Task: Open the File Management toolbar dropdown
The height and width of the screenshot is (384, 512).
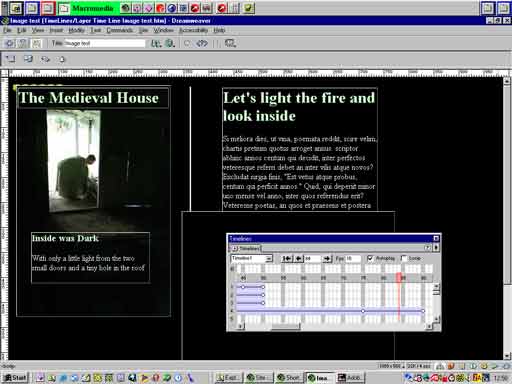Action: tap(156, 43)
